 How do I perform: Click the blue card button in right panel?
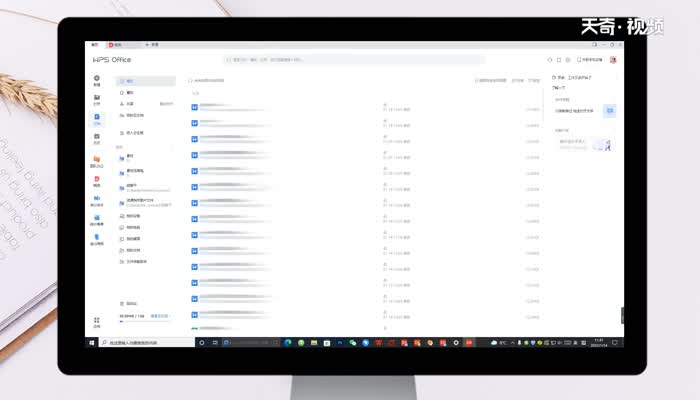click(608, 111)
